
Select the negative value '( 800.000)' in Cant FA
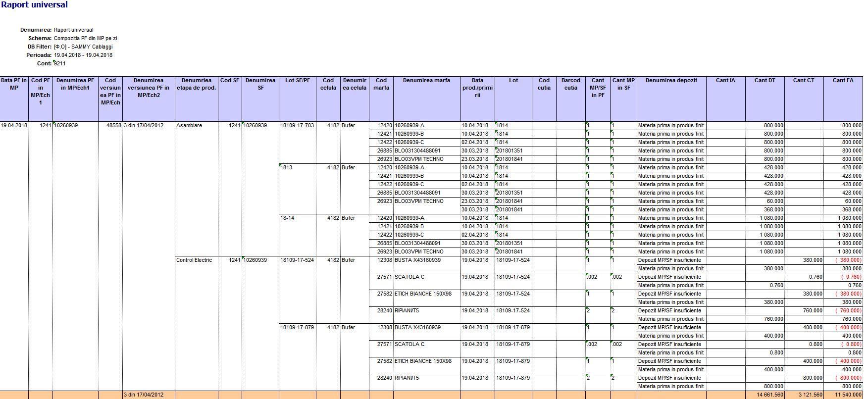(848, 378)
